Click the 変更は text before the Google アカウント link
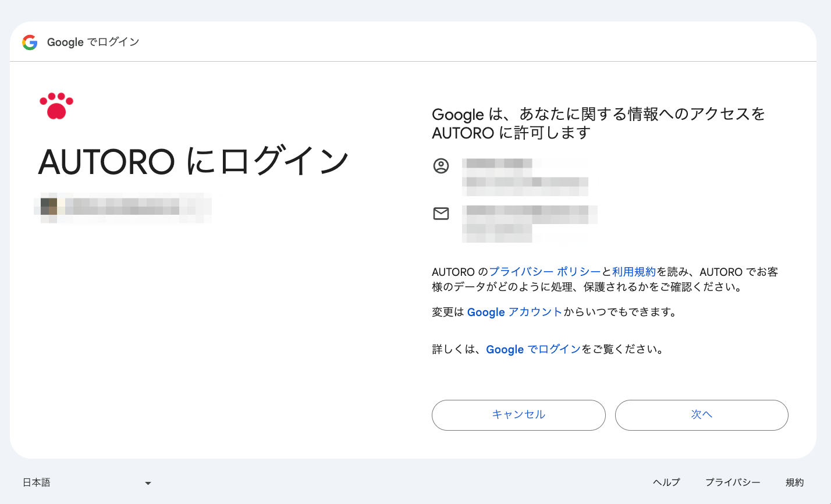This screenshot has height=504, width=831. coord(448,312)
